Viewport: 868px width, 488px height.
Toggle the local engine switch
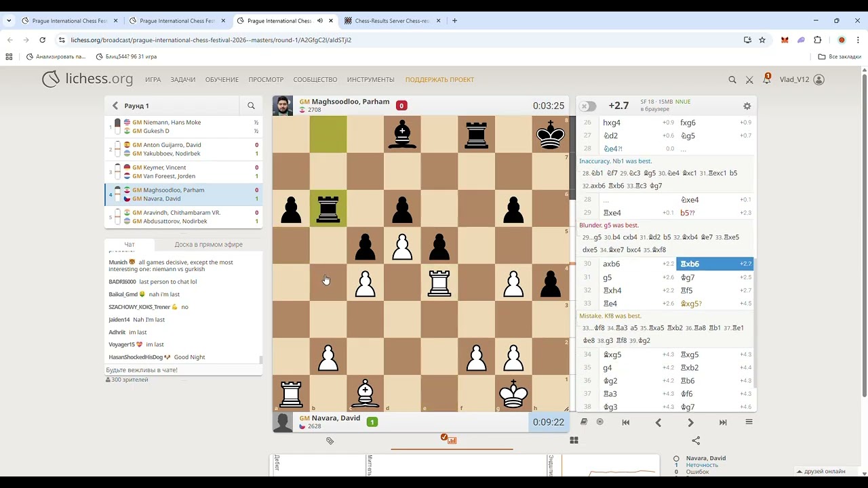point(588,106)
